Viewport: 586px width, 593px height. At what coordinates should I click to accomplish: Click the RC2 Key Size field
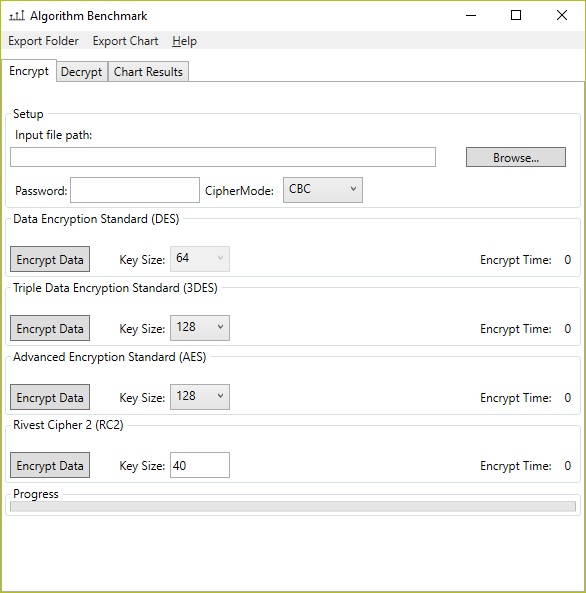200,465
